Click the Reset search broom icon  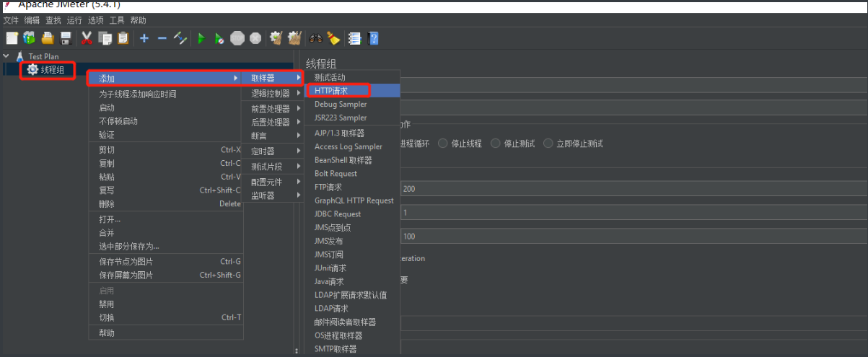pyautogui.click(x=333, y=38)
